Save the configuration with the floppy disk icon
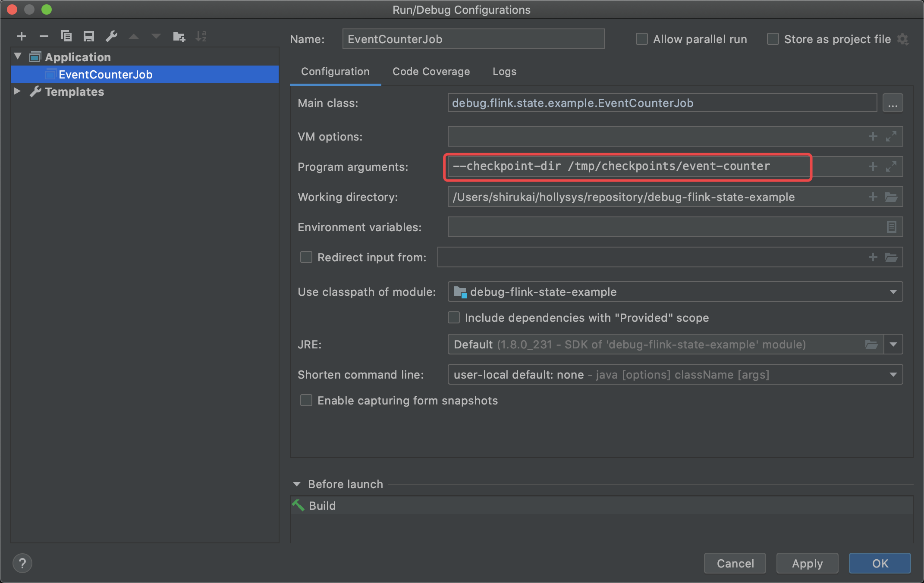The width and height of the screenshot is (924, 583). point(89,37)
